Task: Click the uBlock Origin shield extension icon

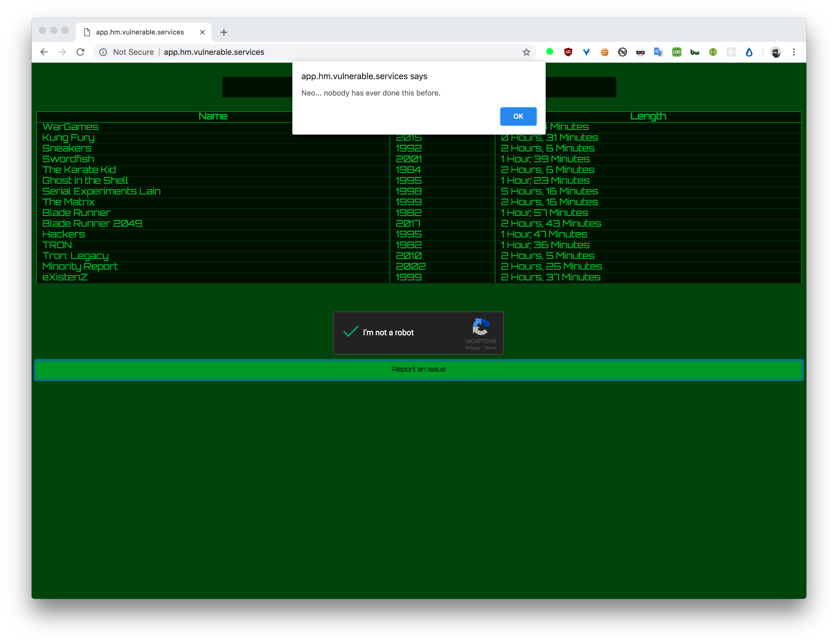Action: [x=568, y=52]
